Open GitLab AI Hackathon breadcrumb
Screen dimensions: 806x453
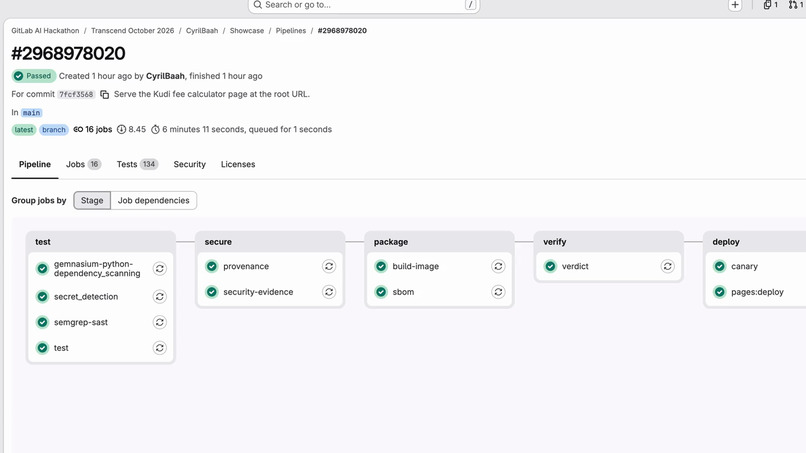click(x=45, y=31)
